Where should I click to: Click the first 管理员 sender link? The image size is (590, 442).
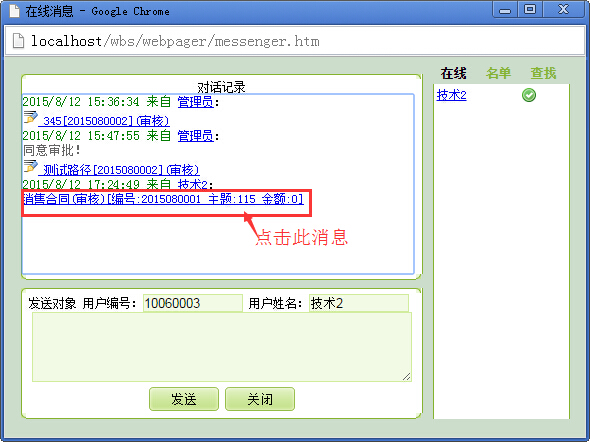(x=195, y=102)
